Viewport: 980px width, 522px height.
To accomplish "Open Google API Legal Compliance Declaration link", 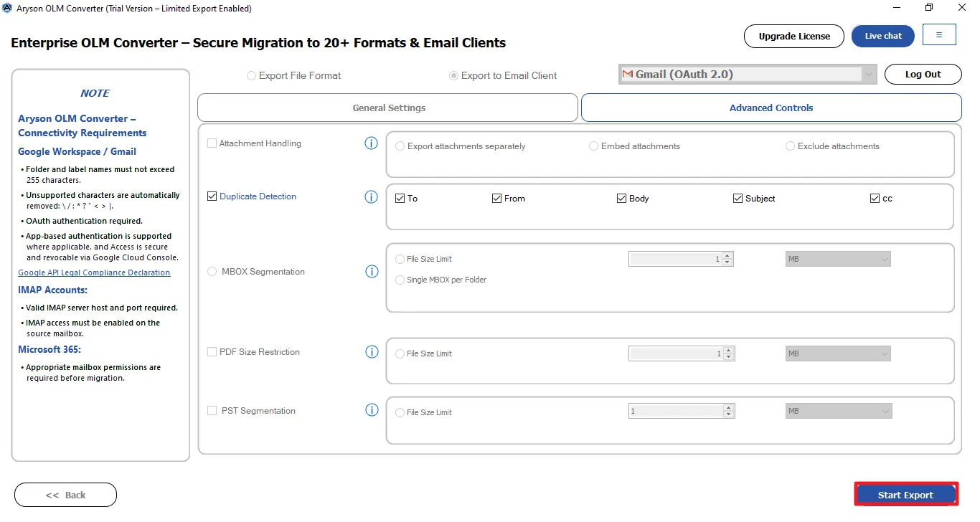I will [x=94, y=272].
